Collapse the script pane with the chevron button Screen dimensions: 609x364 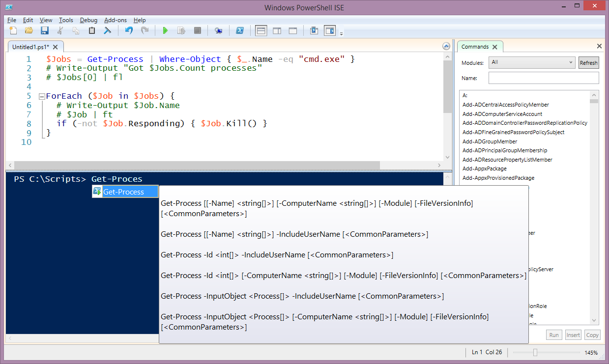446,46
